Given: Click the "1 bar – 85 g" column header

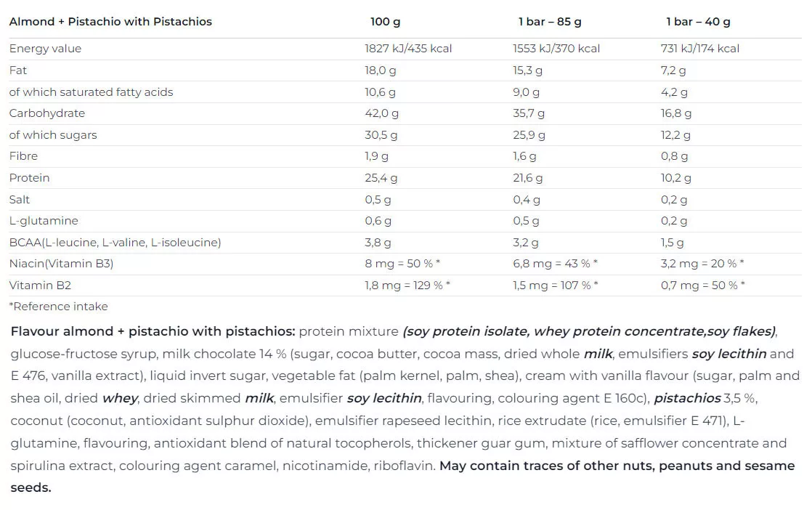Looking at the screenshot, I should point(549,22).
